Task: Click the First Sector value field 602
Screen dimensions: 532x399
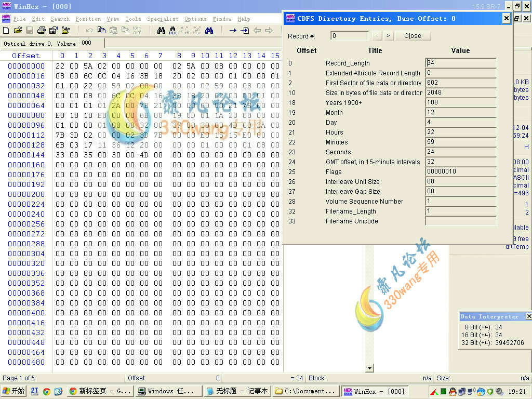Action: tap(461, 83)
